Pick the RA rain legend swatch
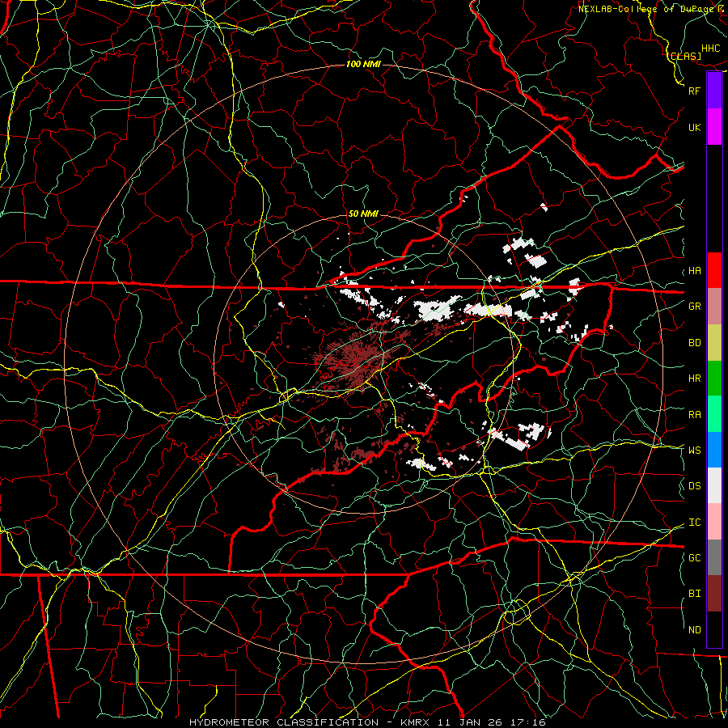The height and width of the screenshot is (728, 728). tap(714, 414)
